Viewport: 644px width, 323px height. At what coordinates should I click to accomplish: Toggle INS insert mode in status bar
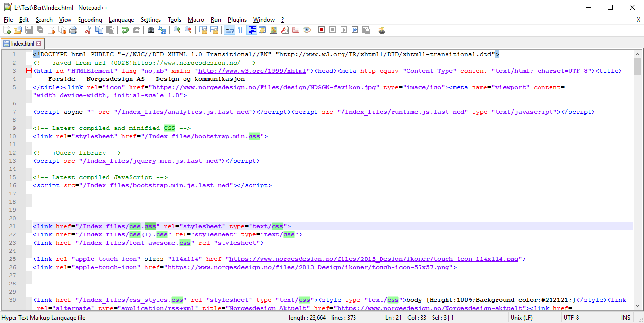point(626,318)
